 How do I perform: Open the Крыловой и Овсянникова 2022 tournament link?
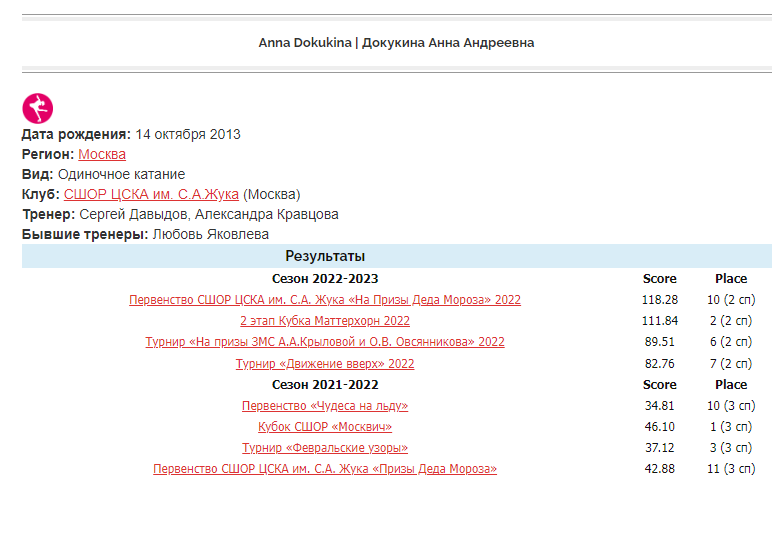tap(325, 342)
